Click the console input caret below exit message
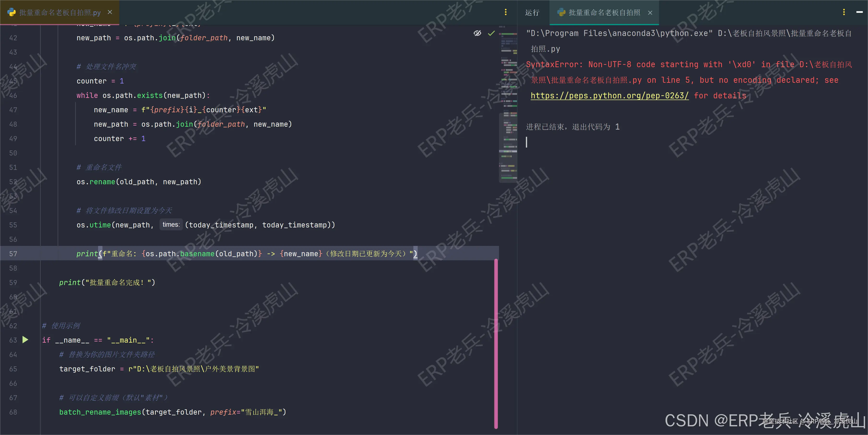The image size is (868, 435). click(x=527, y=142)
